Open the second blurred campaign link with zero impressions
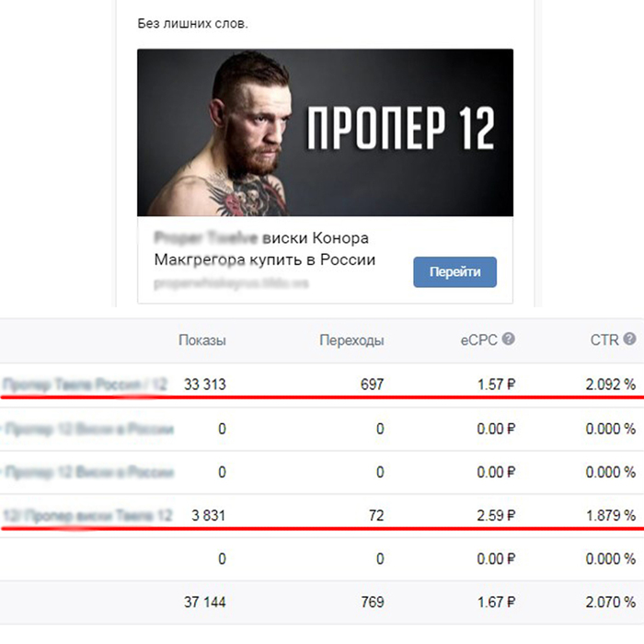This screenshot has width=644, height=644. point(88,430)
